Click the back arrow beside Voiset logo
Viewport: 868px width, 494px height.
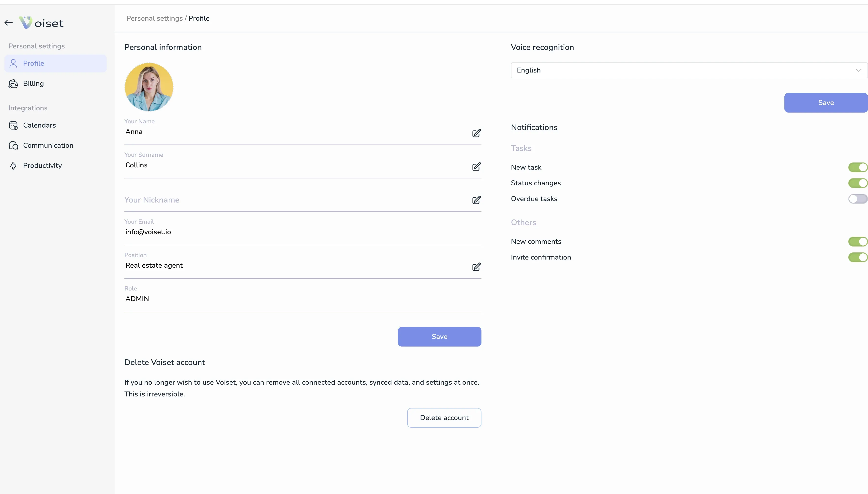pyautogui.click(x=9, y=23)
